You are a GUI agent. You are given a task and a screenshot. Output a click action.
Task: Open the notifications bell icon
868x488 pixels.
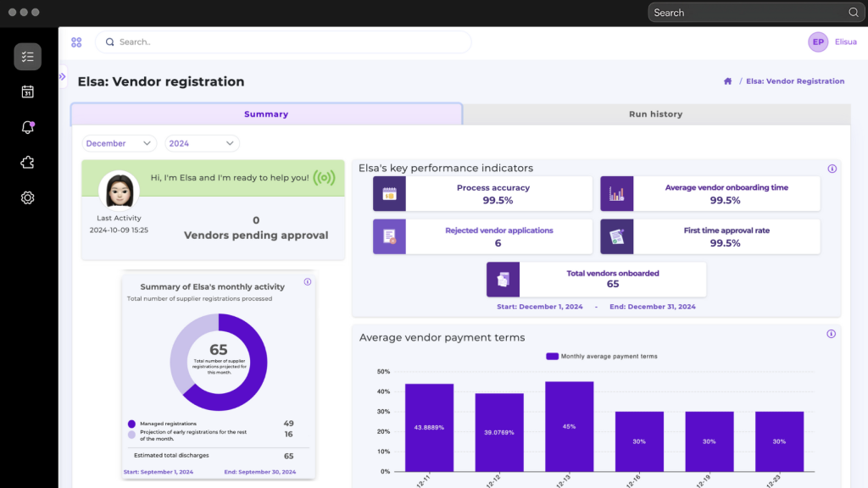click(27, 127)
